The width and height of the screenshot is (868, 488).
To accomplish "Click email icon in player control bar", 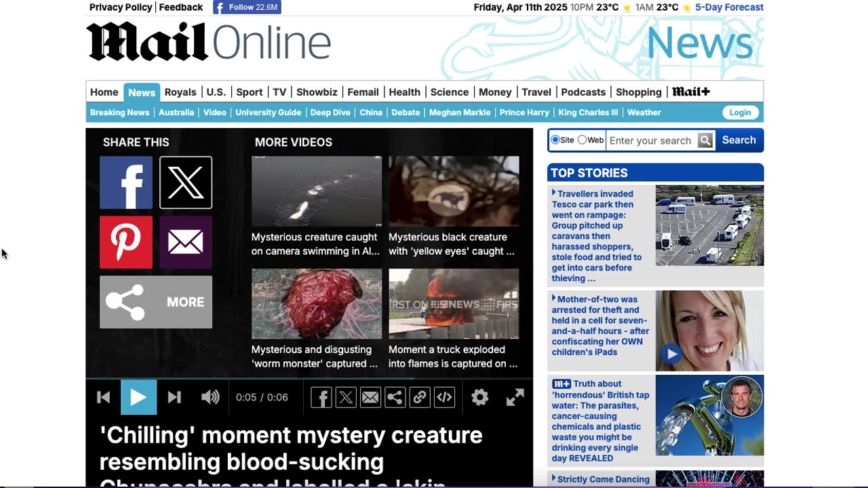I will point(370,397).
